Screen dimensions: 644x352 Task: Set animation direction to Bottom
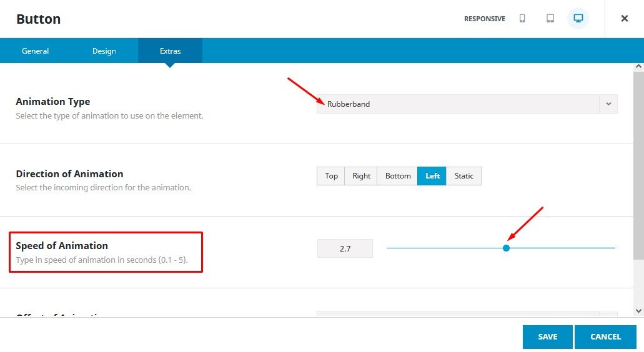click(397, 176)
